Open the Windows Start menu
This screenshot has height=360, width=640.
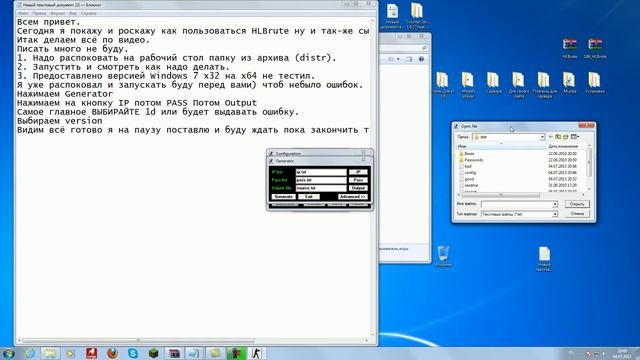coord(8,353)
